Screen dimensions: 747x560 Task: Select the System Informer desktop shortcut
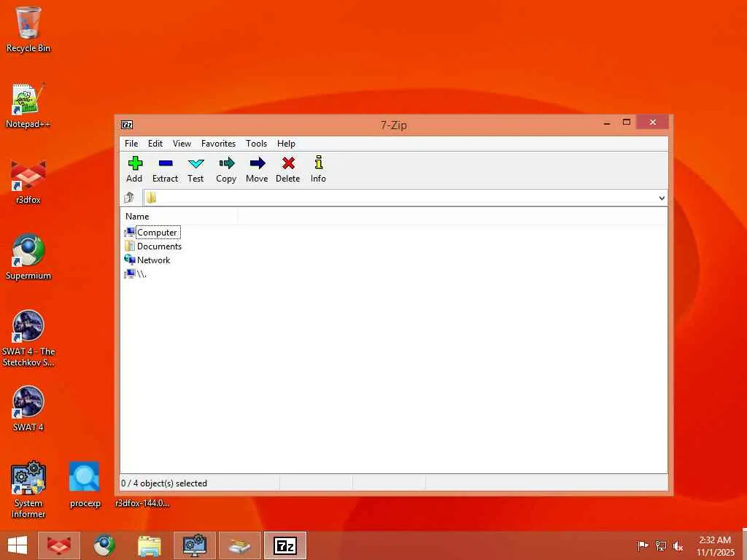pyautogui.click(x=28, y=489)
